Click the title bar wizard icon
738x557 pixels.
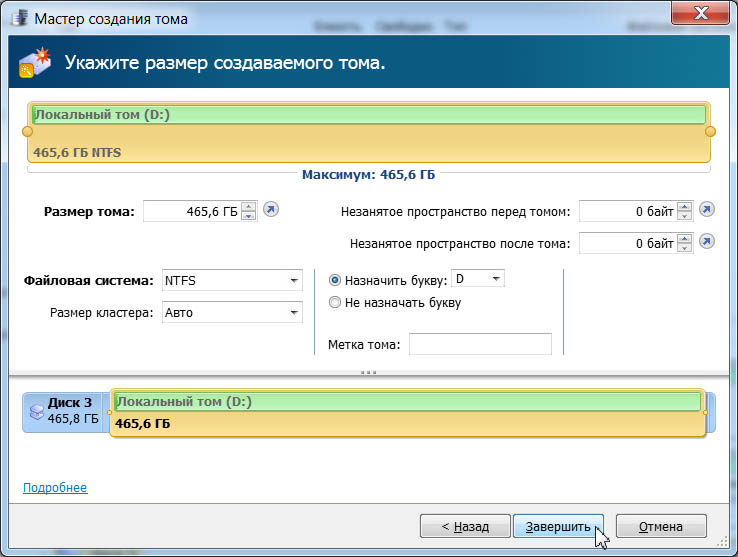[x=19, y=18]
